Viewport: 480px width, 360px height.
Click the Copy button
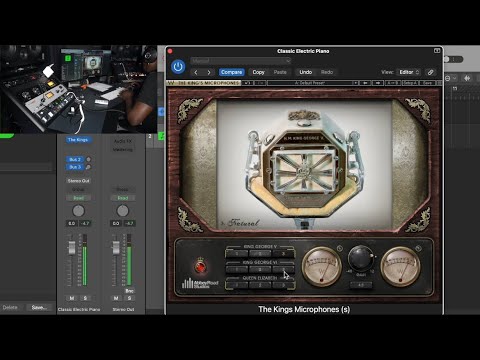pyautogui.click(x=258, y=72)
